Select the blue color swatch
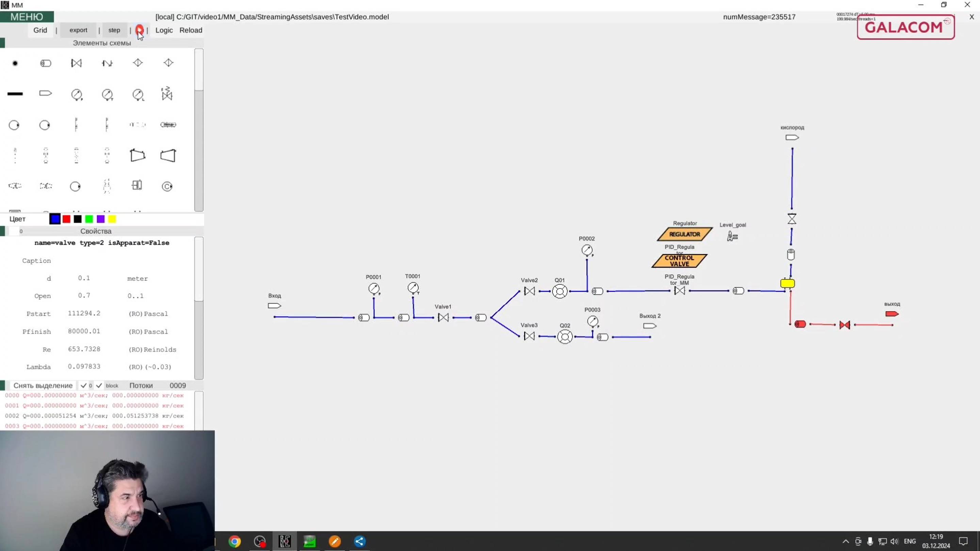 click(x=54, y=219)
